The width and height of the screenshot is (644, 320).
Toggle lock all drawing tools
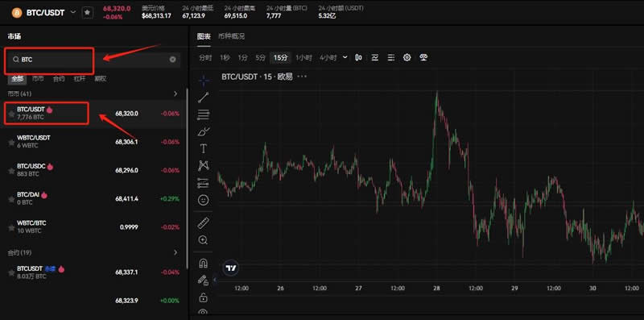(204, 297)
